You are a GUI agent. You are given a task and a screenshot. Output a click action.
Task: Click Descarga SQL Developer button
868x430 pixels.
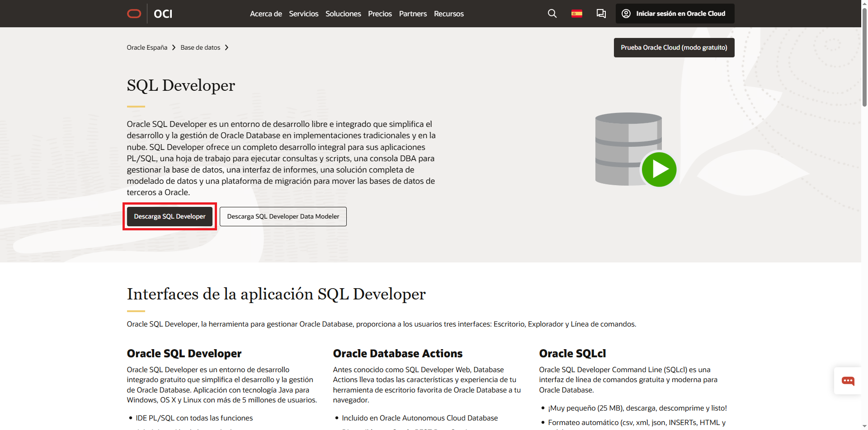[x=170, y=216]
